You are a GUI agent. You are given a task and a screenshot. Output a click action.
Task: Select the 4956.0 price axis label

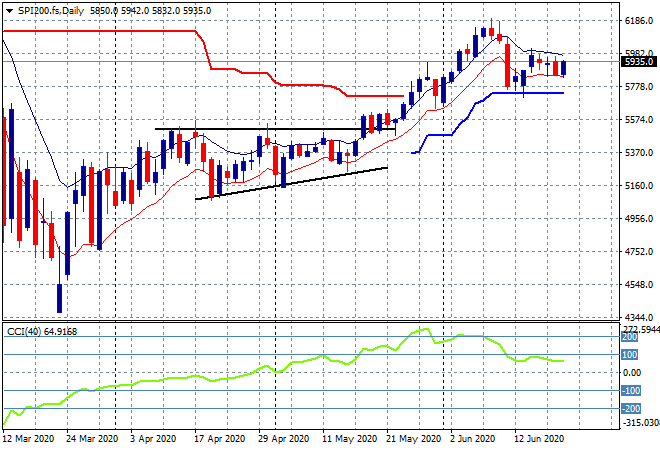639,219
